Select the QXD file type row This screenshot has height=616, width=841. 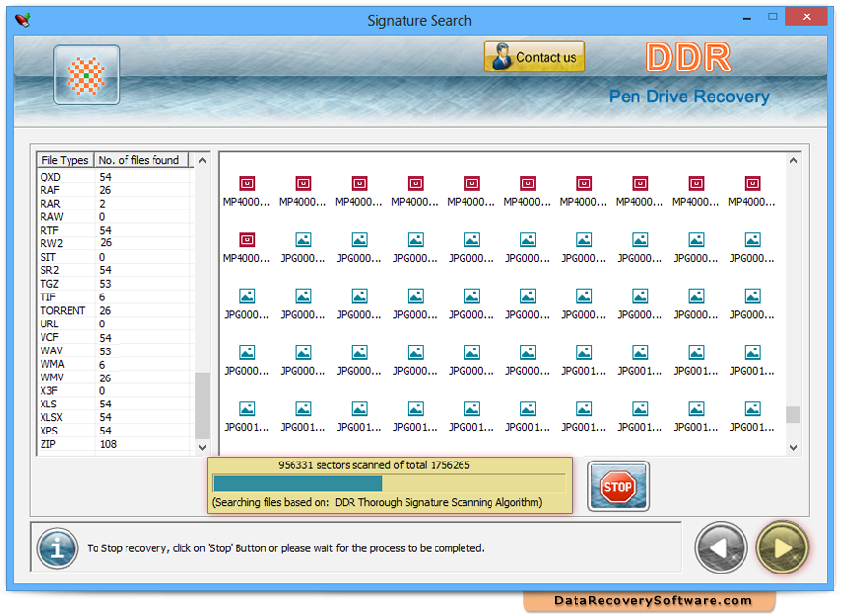coord(115,177)
